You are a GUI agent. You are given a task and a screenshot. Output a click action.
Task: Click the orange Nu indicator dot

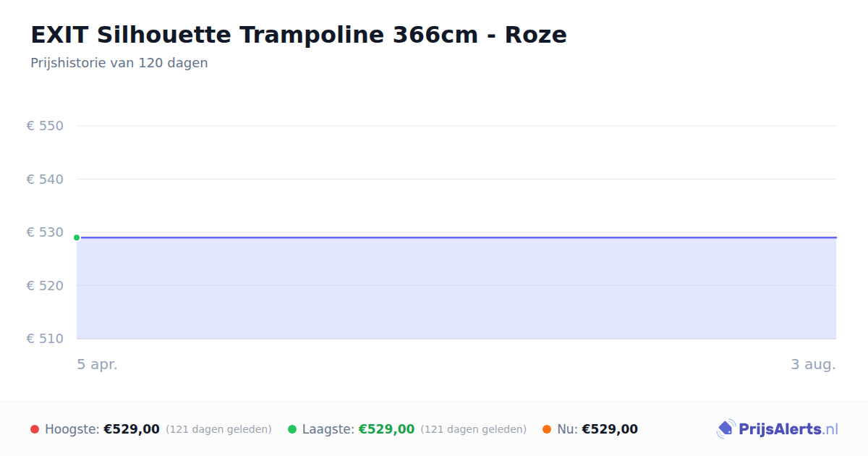(x=547, y=429)
